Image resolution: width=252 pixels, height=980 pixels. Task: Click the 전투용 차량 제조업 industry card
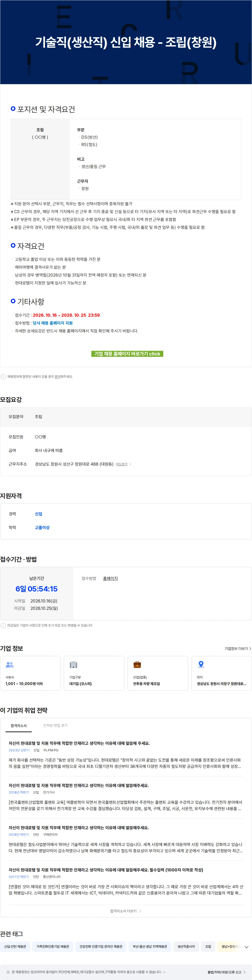(x=158, y=673)
